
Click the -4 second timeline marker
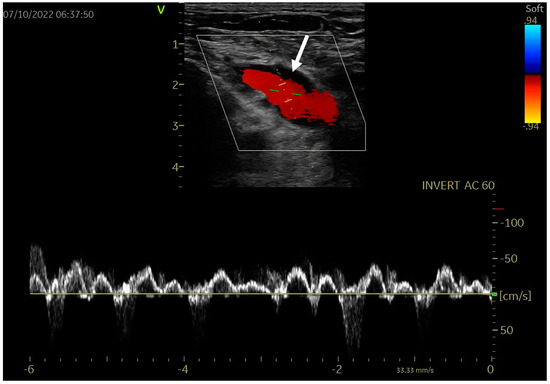(183, 369)
